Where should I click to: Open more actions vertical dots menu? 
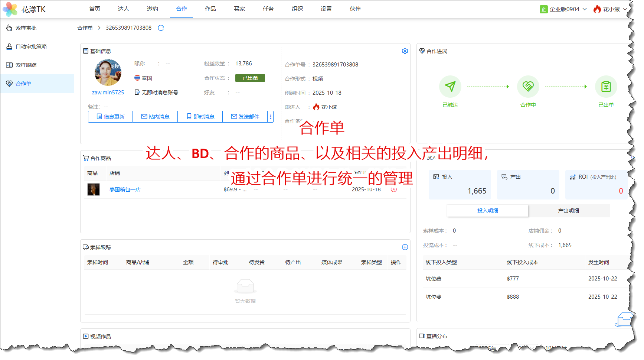click(x=271, y=117)
